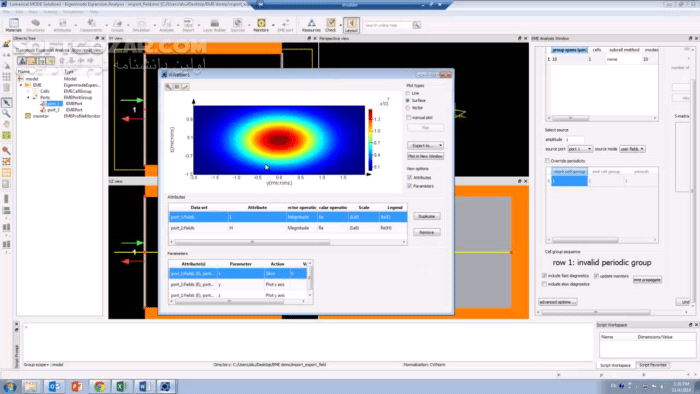The width and height of the screenshot is (700, 394).
Task: Enable Override periodicity checkbox
Action: coord(547,161)
